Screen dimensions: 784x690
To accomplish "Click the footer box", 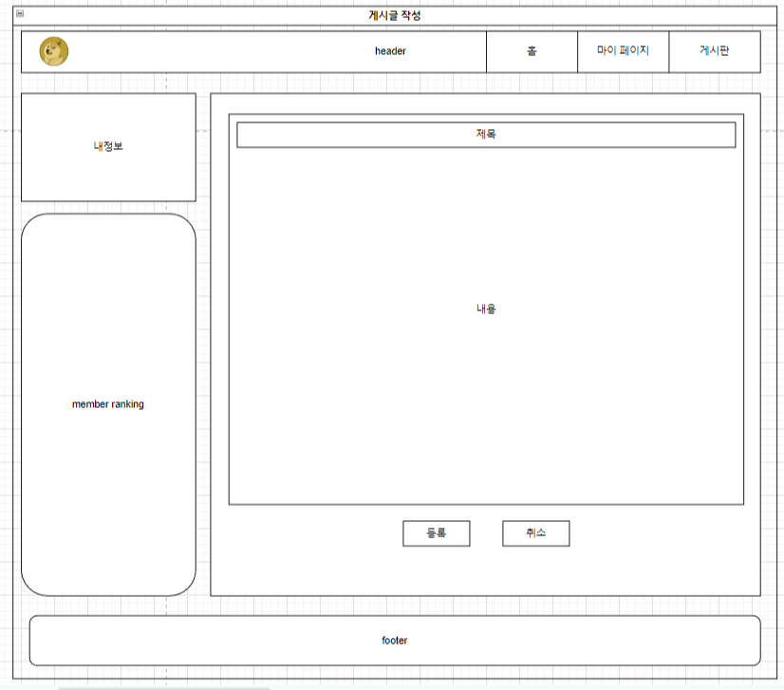I will [395, 641].
